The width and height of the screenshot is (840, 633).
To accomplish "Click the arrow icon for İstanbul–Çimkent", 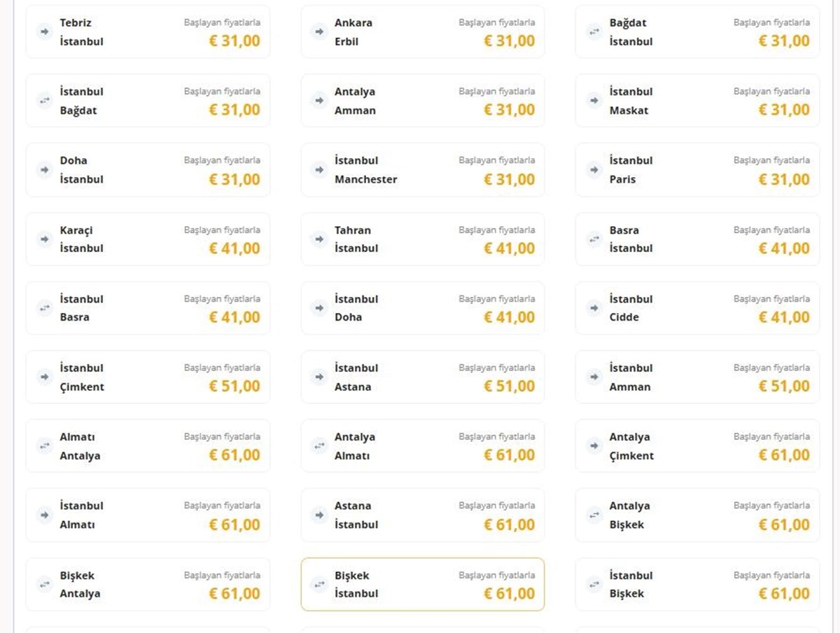I will pyautogui.click(x=45, y=377).
